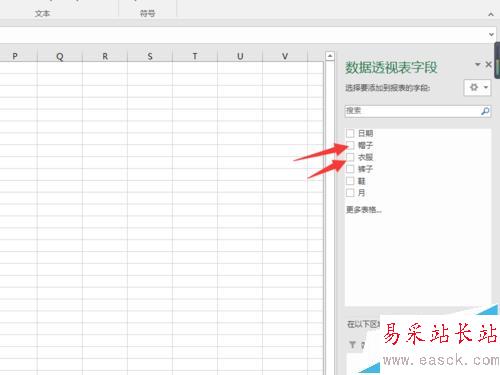Click the search magnifier icon in fields pane

(485, 111)
